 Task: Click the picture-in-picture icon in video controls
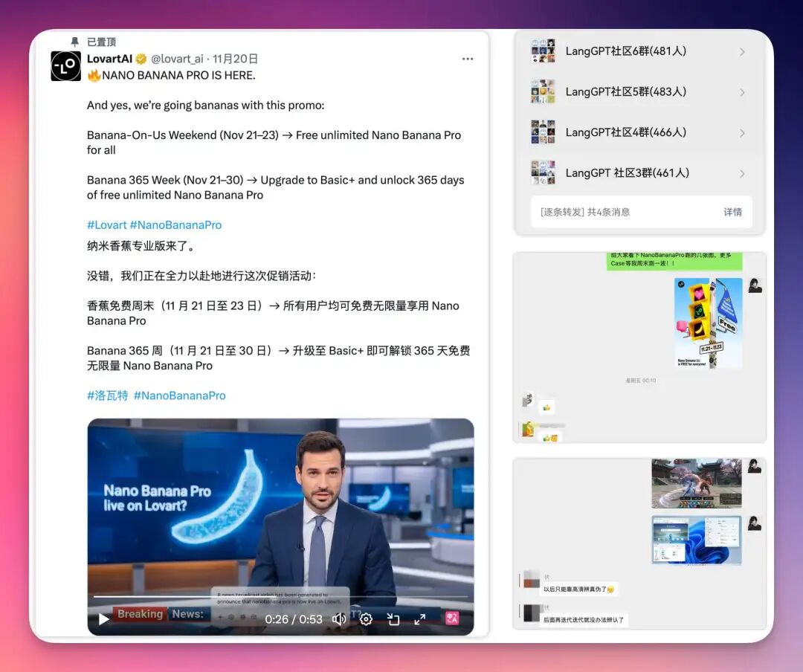tap(393, 618)
